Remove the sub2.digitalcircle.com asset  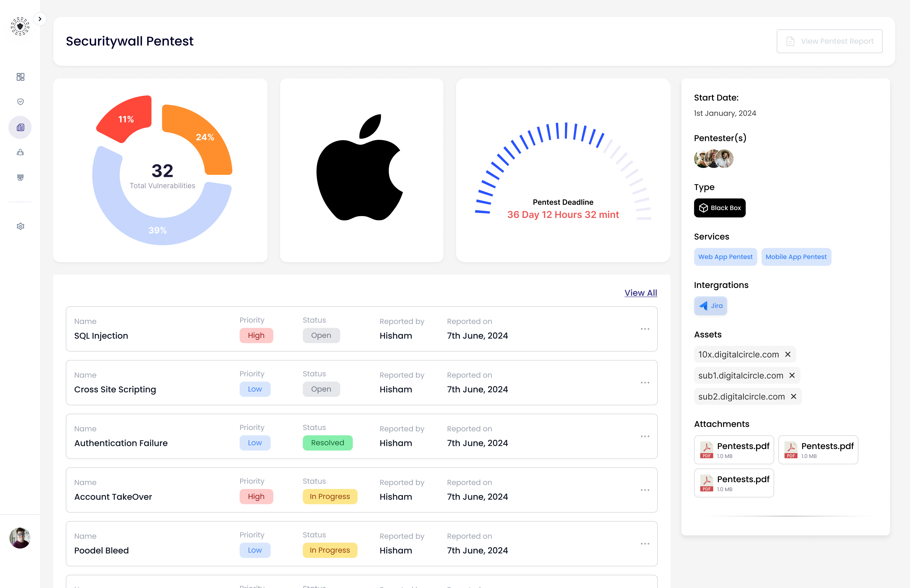click(x=794, y=396)
